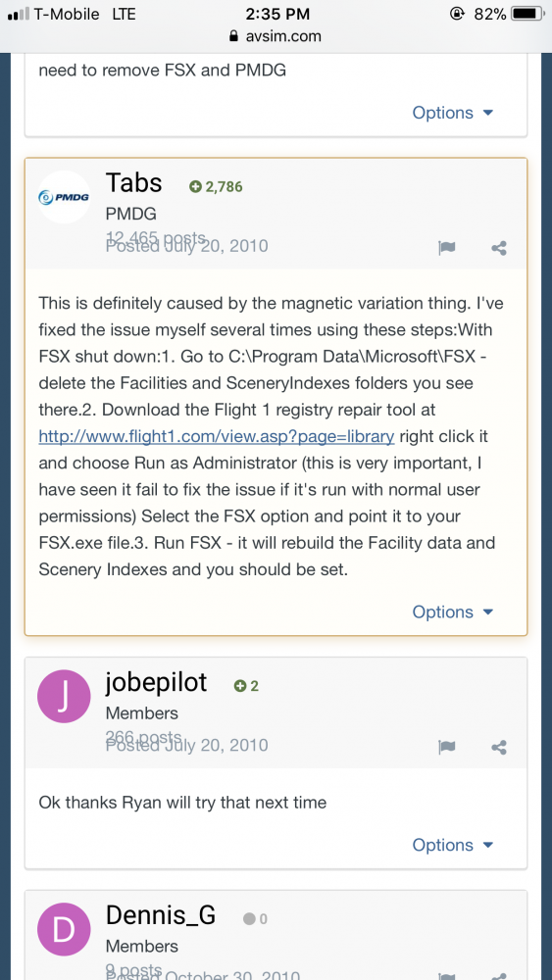The height and width of the screenshot is (980, 552).
Task: Expand Options under jobepilot's post
Action: click(x=453, y=845)
